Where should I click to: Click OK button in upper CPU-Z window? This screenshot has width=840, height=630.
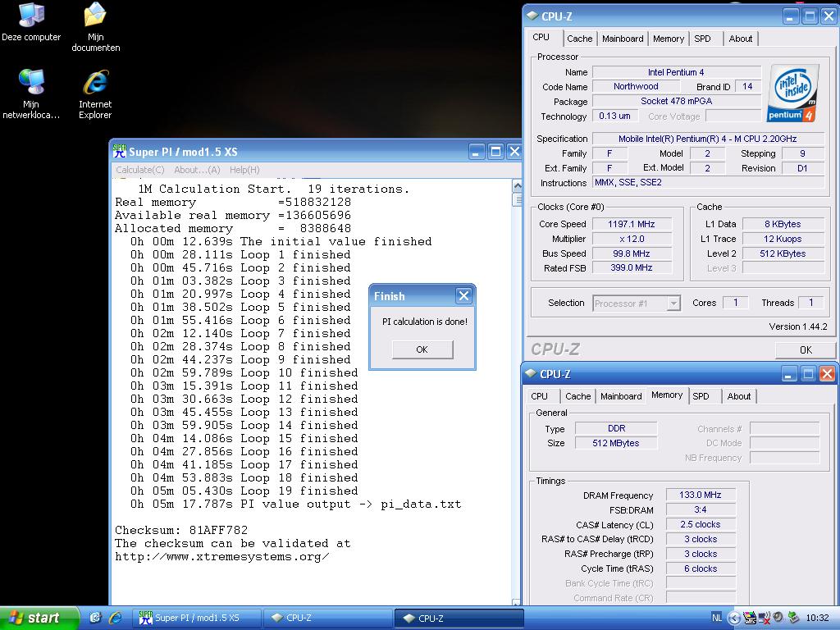click(x=806, y=349)
